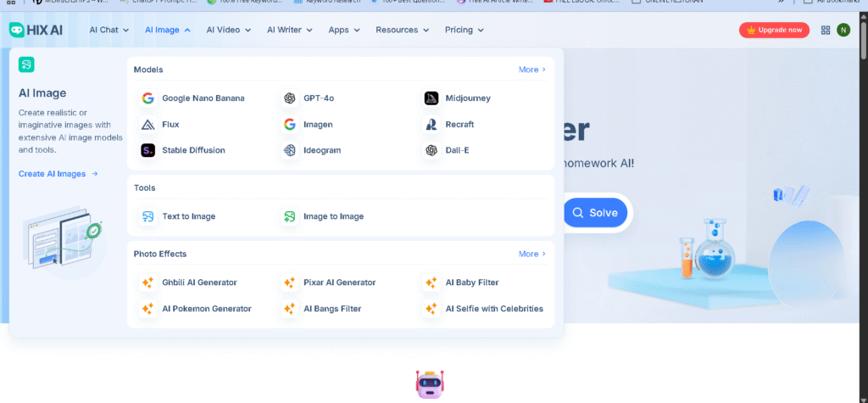Click the Google Nano Banana model icon
Viewport: 868px width, 403px height.
point(147,98)
